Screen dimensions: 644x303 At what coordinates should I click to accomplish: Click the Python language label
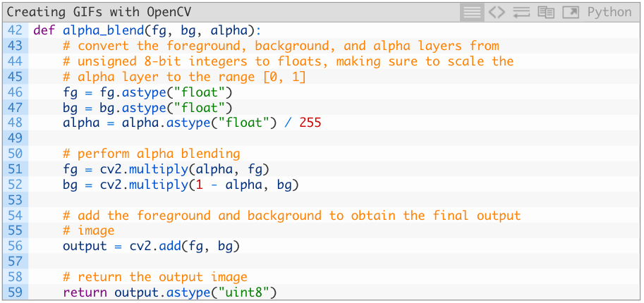609,12
